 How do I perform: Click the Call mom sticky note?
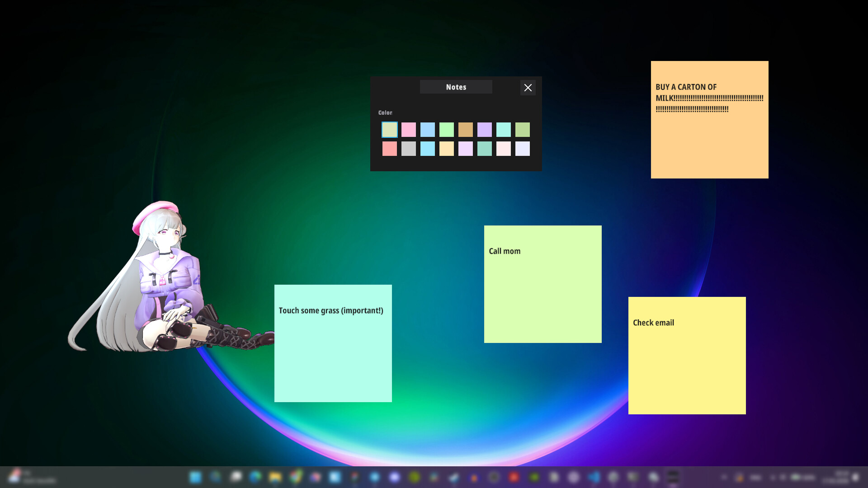click(x=542, y=284)
